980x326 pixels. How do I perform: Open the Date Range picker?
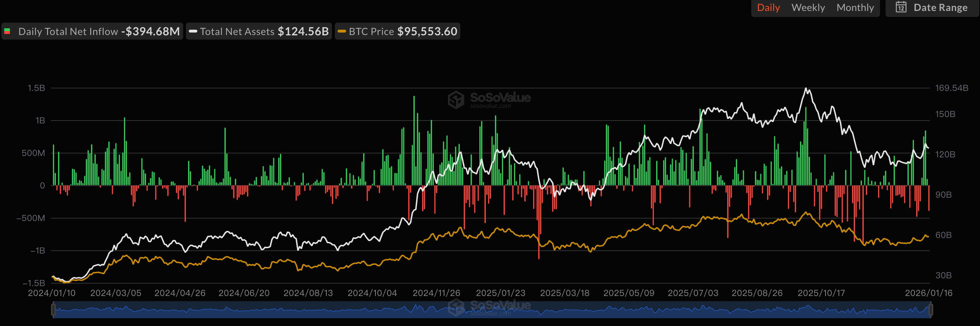point(940,8)
